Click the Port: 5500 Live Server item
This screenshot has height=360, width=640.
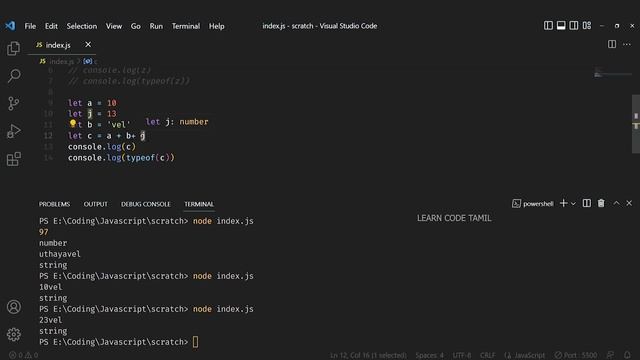(576, 355)
